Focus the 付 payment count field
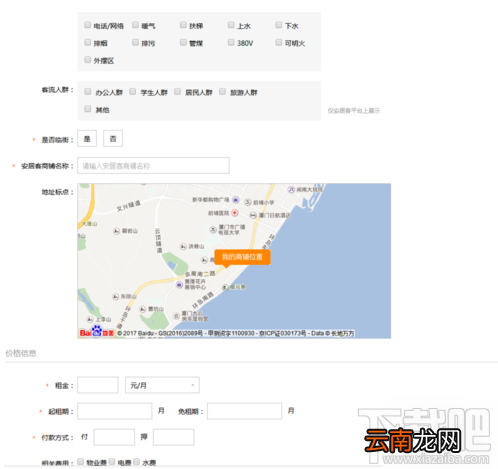This screenshot has height=469, width=498. 114,437
